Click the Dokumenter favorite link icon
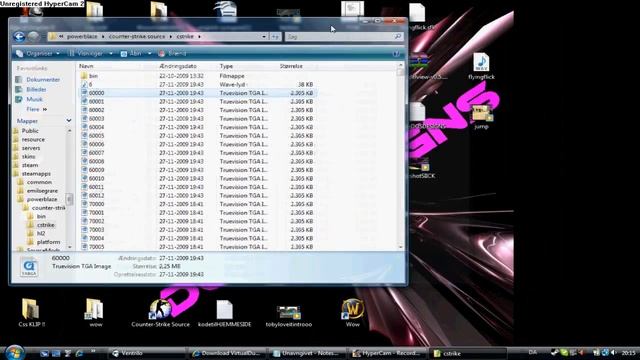The width and height of the screenshot is (640, 360). pos(19,80)
